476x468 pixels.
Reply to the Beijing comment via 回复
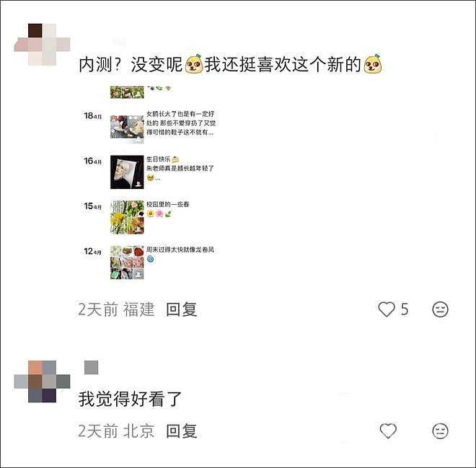[x=182, y=431]
